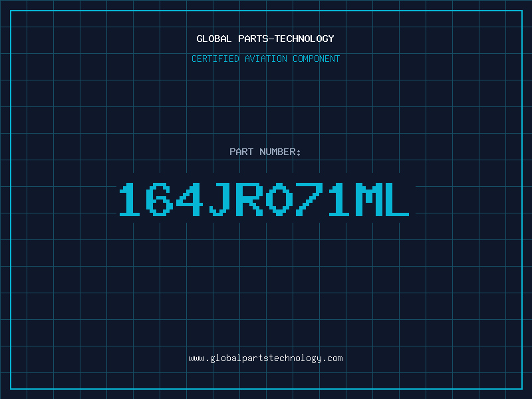Select the part number 164JR071ML
Screen dimensions: 532x399
pos(264,199)
